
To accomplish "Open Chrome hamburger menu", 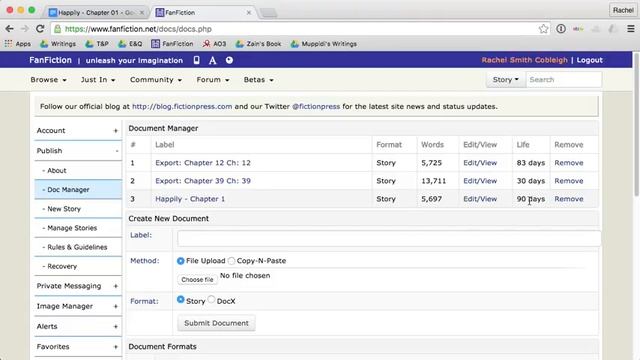I will (x=631, y=29).
